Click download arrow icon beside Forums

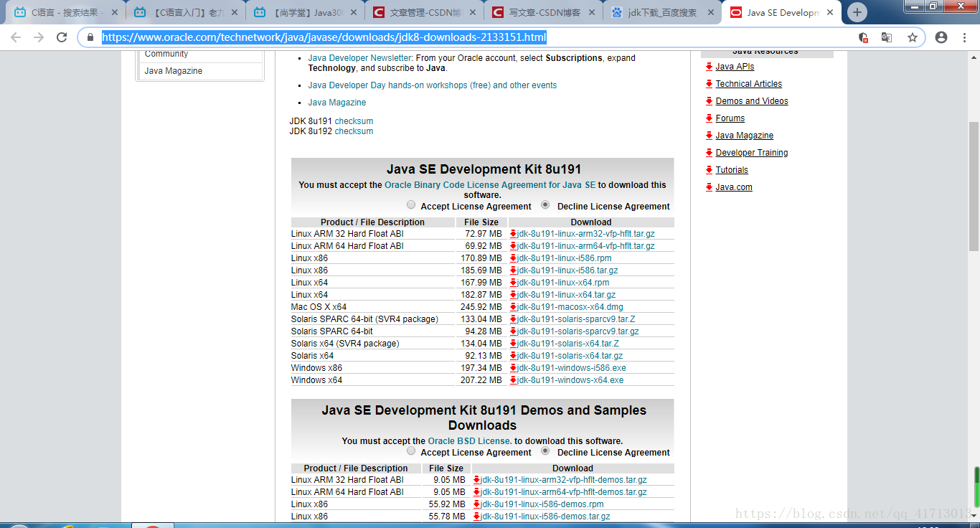tap(710, 118)
